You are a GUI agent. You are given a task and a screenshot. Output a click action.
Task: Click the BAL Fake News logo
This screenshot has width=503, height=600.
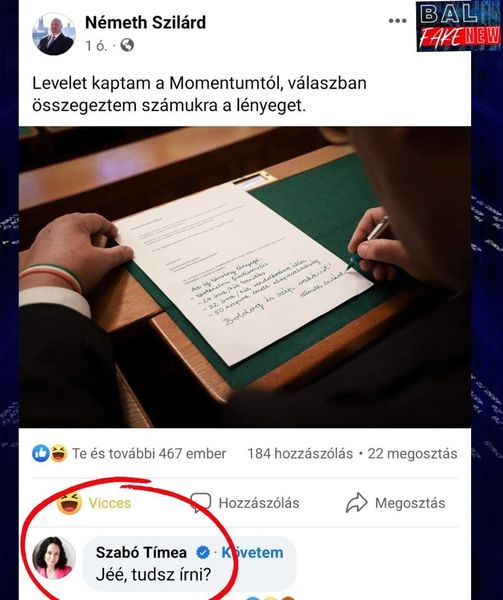point(459,27)
